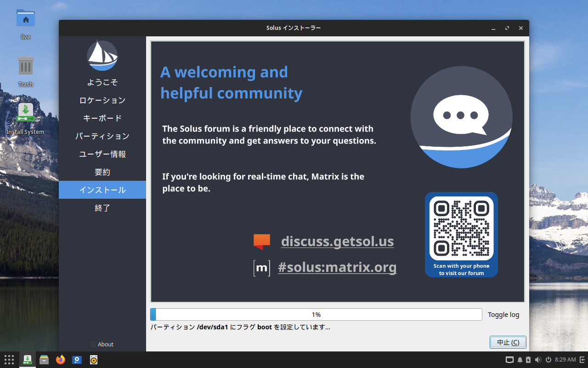Select the Install System desktop icon
This screenshot has width=588, height=368.
(26, 119)
